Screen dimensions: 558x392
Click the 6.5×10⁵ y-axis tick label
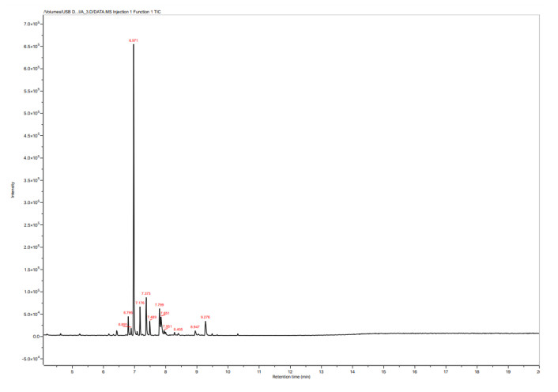32,47
